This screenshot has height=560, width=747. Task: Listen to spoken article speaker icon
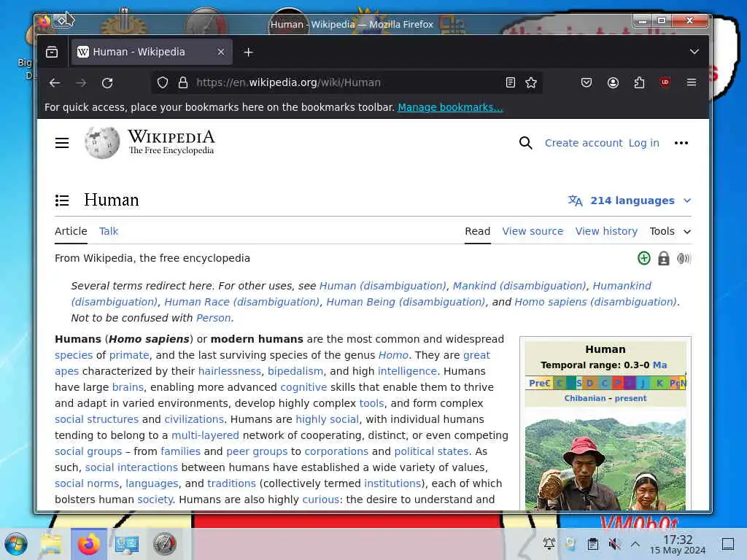point(684,259)
